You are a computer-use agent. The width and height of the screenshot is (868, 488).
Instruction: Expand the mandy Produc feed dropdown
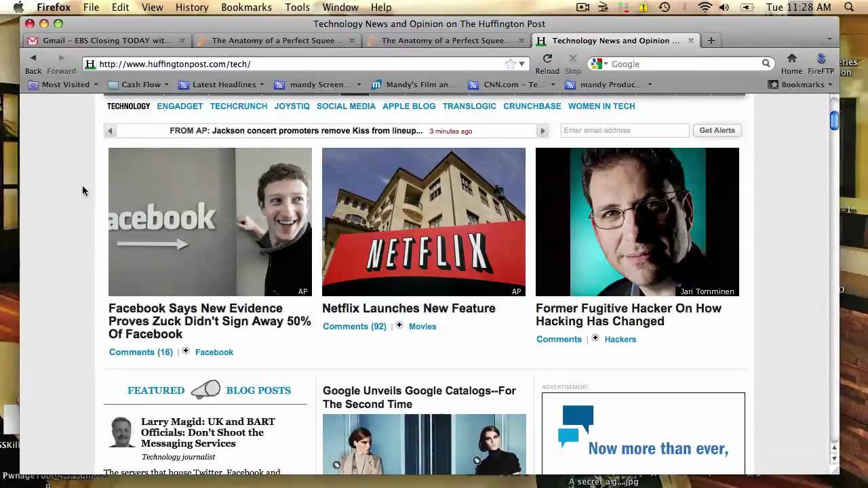pyautogui.click(x=650, y=85)
